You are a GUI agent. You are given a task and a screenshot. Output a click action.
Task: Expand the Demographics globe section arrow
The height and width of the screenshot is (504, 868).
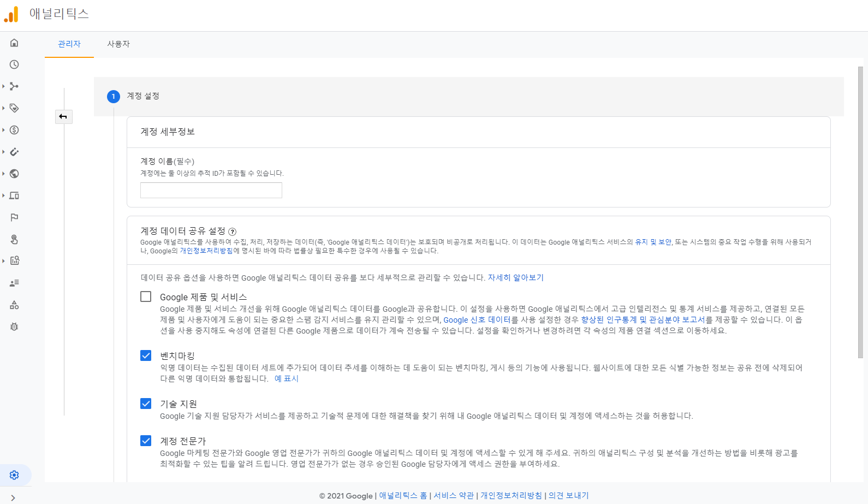tap(3, 174)
